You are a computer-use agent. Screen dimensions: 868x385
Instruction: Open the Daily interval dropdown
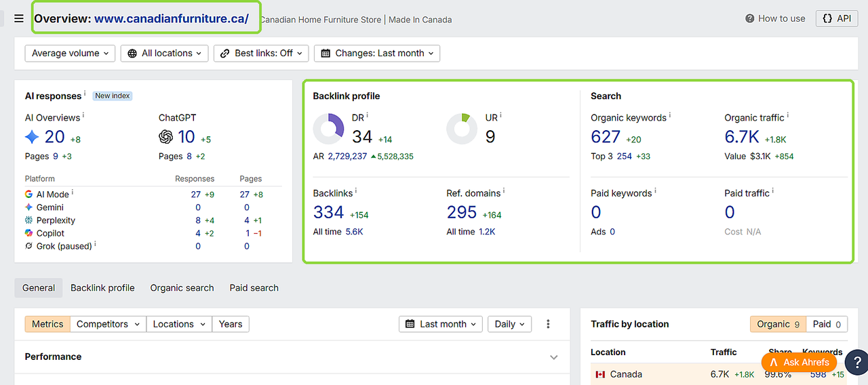[x=509, y=324]
